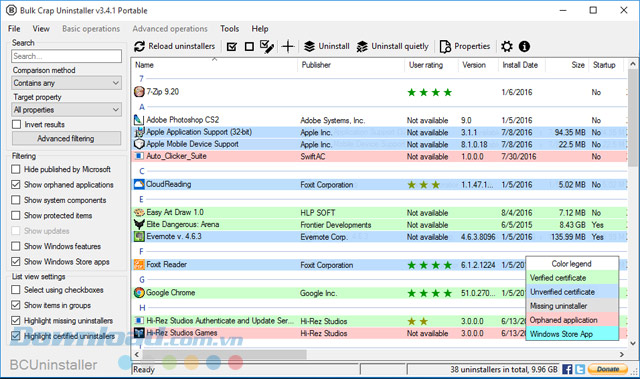Click the Facebook icon in status bar
This screenshot has width=640, height=379.
pos(567,369)
